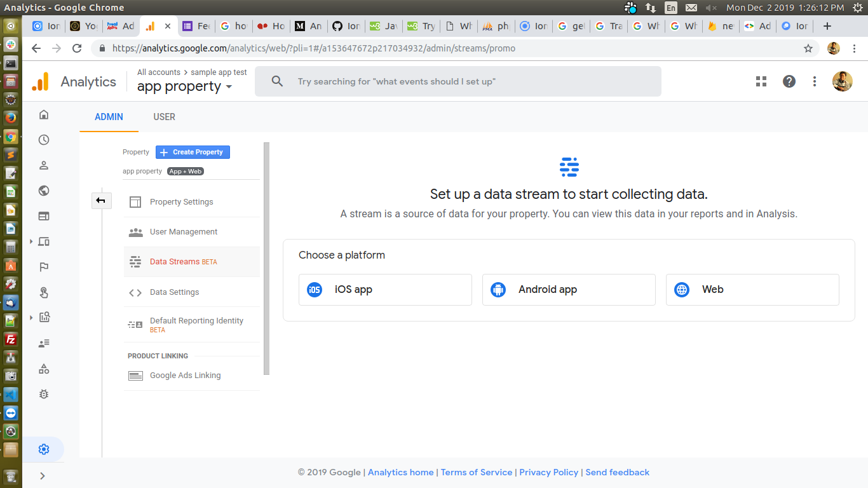
Task: Click the highlighted Admin gear icon
Action: [x=43, y=449]
